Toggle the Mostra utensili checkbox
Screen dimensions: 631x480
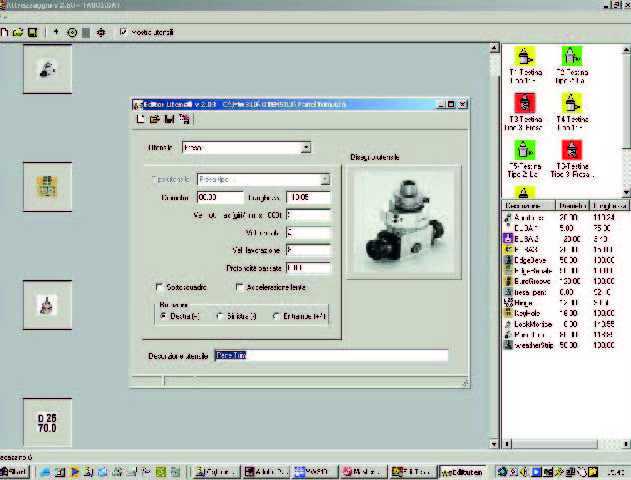(x=123, y=32)
